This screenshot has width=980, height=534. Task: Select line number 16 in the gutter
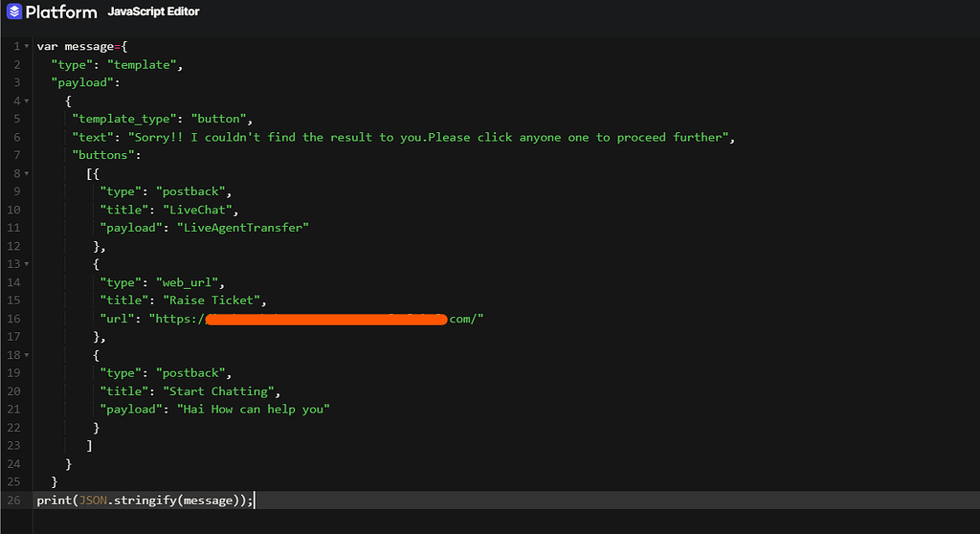pyautogui.click(x=13, y=319)
